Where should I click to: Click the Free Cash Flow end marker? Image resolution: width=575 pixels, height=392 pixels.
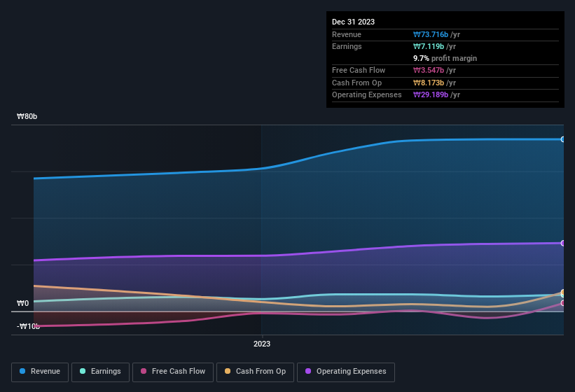tap(563, 303)
